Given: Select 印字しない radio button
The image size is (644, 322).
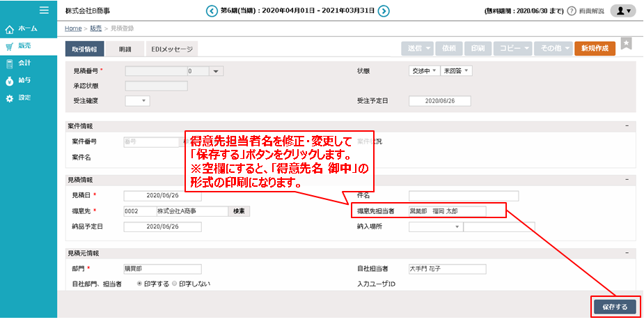Looking at the screenshot, I should [175, 284].
